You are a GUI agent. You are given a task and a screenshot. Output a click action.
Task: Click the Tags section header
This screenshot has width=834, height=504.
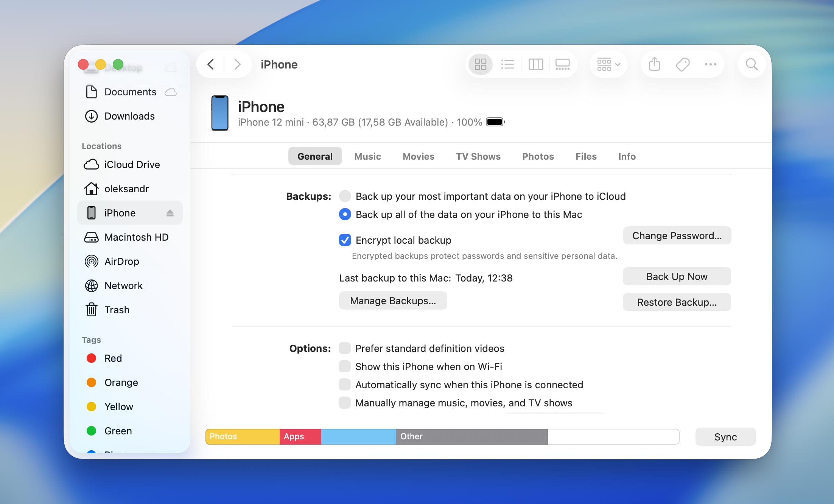click(x=91, y=340)
